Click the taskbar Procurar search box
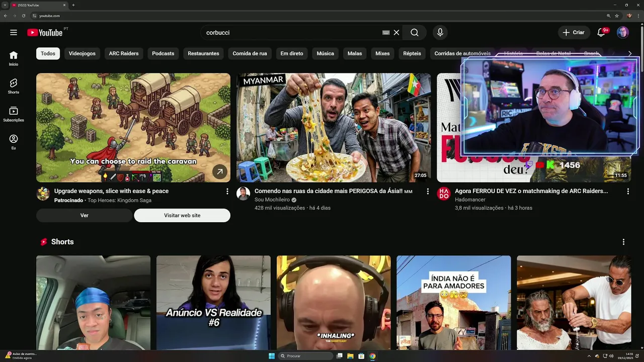 pyautogui.click(x=306, y=356)
